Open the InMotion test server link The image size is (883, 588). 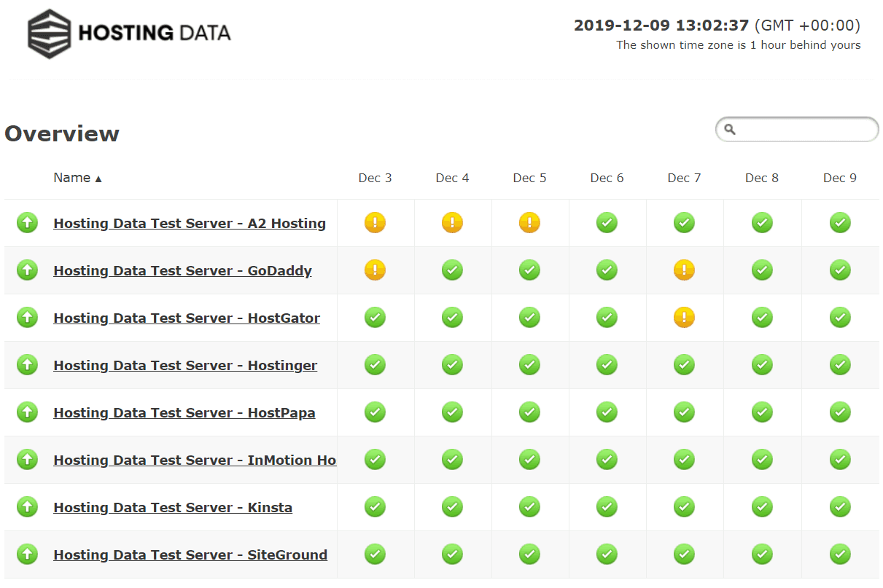pyautogui.click(x=195, y=460)
